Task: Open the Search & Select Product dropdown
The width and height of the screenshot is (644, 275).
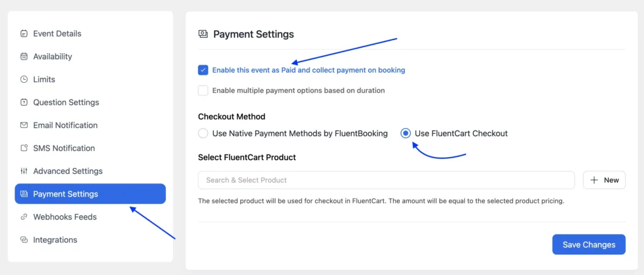Action: 386,180
